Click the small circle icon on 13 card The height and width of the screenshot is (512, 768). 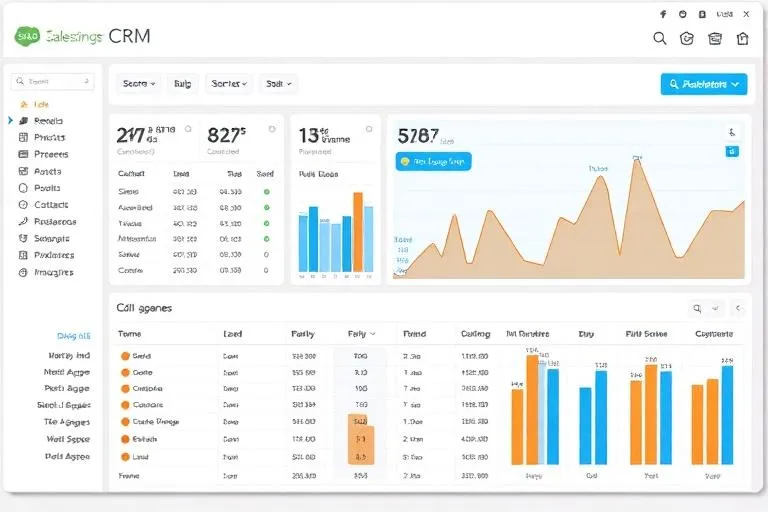pyautogui.click(x=369, y=129)
